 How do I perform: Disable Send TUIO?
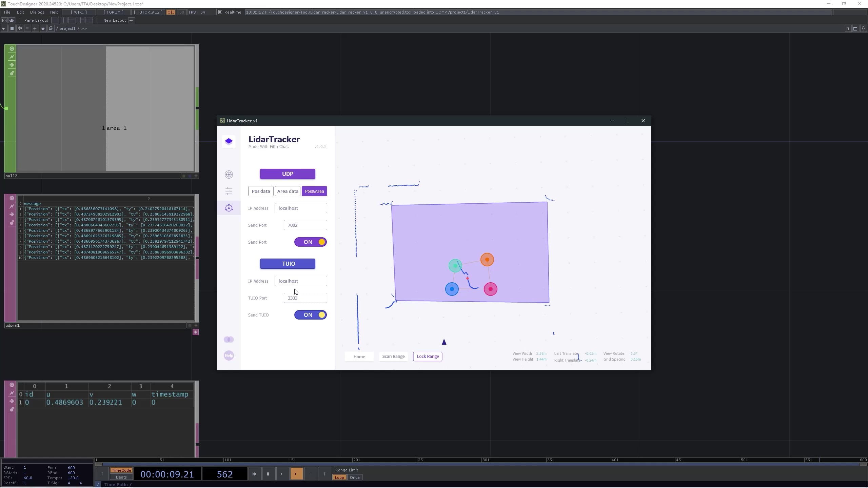point(310,315)
